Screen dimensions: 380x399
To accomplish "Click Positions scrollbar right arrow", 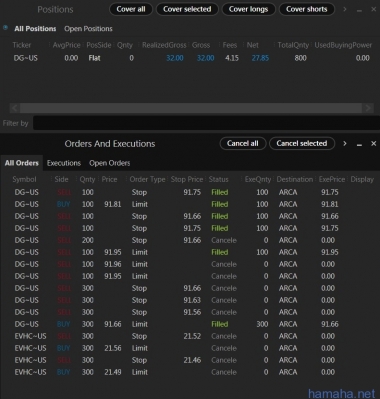I will [368, 108].
